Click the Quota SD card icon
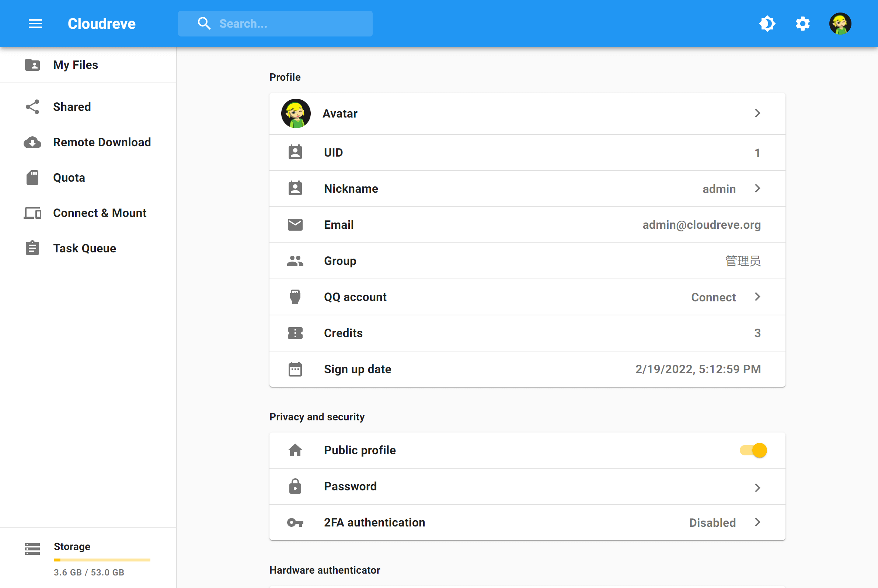 [x=32, y=177]
